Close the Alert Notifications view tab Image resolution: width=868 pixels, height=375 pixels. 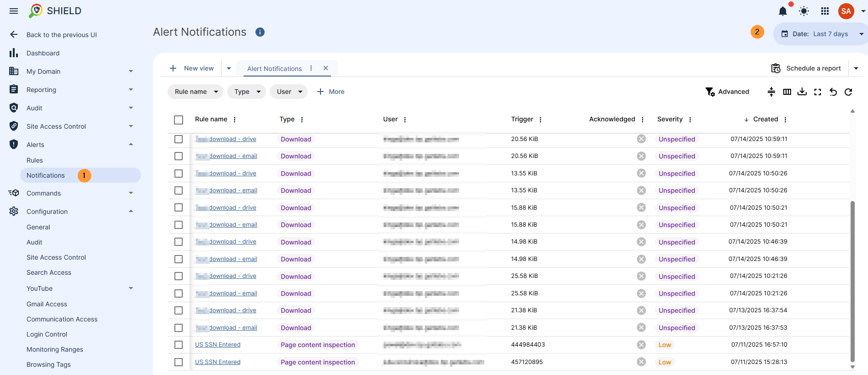point(326,68)
